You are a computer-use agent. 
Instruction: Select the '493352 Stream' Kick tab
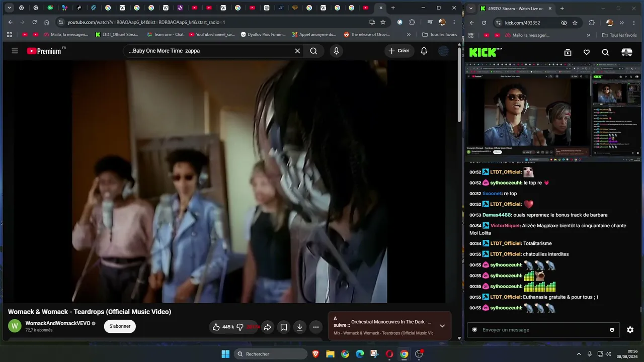[x=516, y=9]
